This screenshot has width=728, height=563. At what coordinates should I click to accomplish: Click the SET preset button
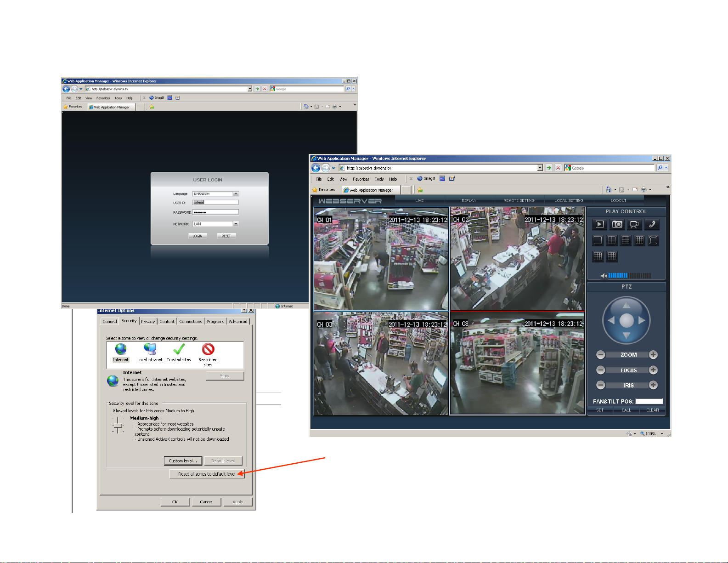click(x=600, y=410)
